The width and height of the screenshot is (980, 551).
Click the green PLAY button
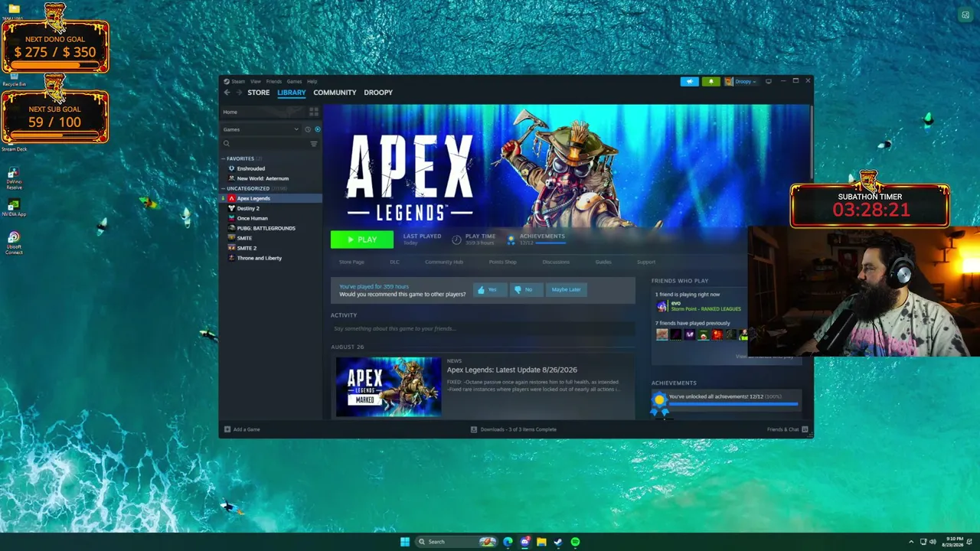click(x=362, y=240)
